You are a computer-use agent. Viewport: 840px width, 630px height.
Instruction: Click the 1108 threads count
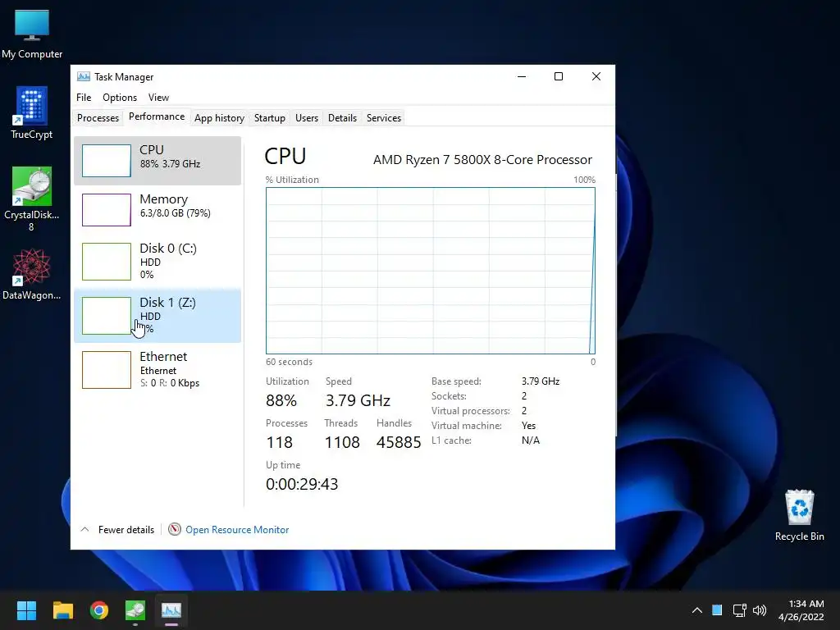point(342,442)
